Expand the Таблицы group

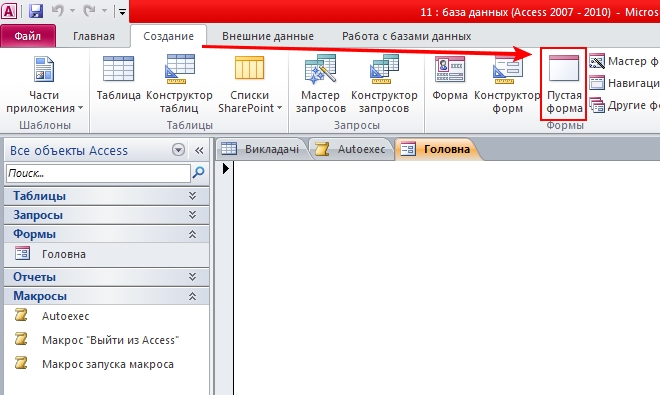(106, 196)
